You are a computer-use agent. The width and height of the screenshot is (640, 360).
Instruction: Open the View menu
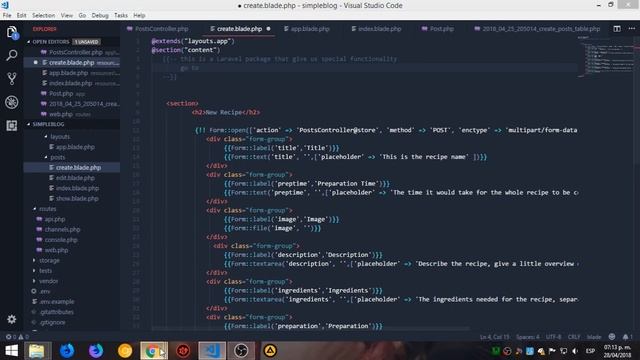pos(67,16)
